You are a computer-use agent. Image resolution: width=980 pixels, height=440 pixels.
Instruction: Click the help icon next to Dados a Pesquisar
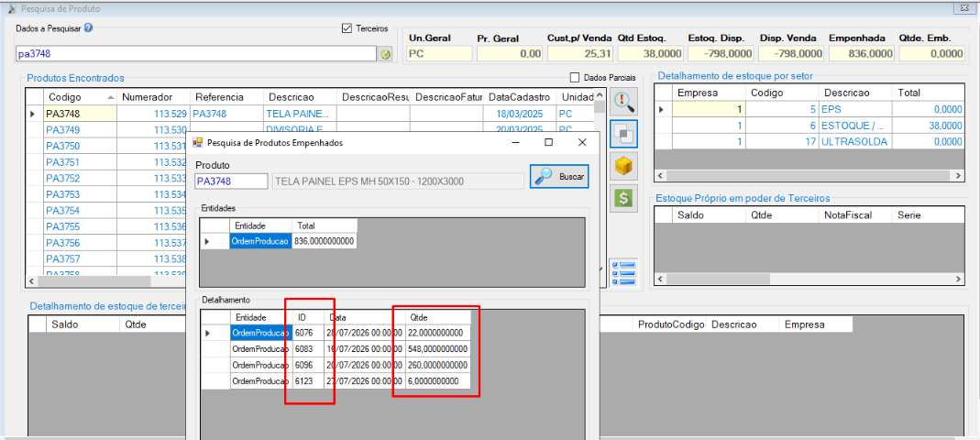coord(88,28)
